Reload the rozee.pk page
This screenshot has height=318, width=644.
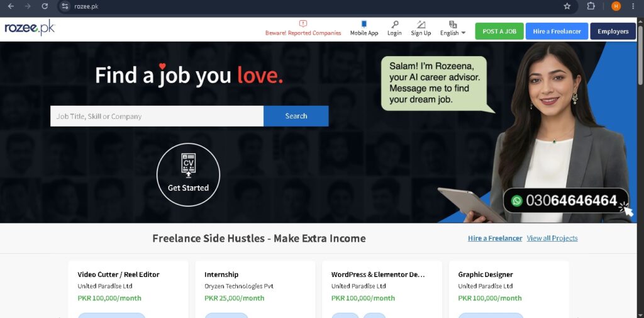click(45, 6)
